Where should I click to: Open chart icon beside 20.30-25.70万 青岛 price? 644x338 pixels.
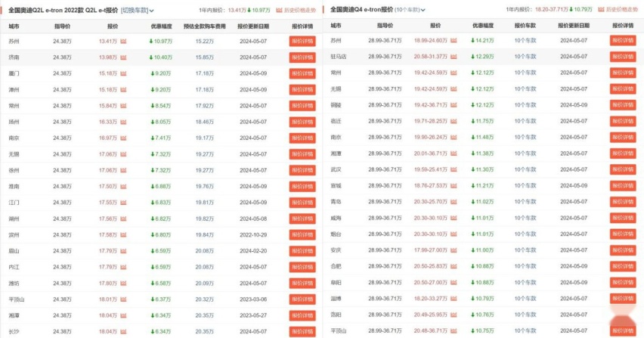pyautogui.click(x=454, y=202)
